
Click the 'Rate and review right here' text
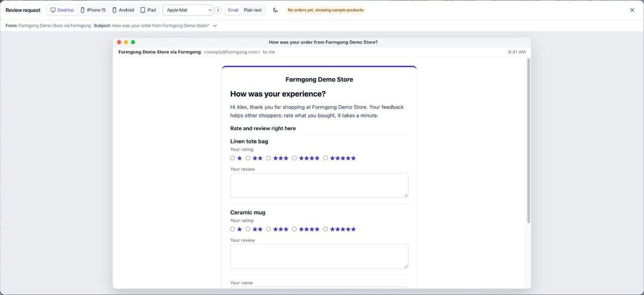(263, 128)
